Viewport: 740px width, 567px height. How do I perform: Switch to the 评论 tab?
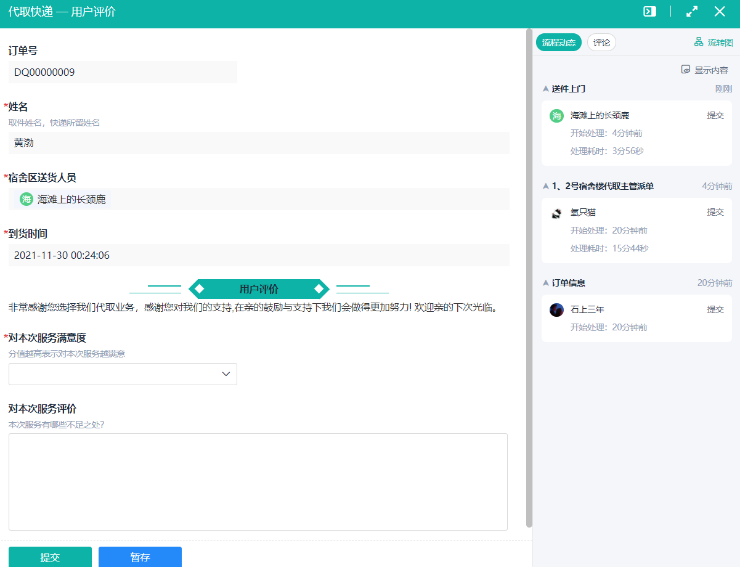[601, 42]
